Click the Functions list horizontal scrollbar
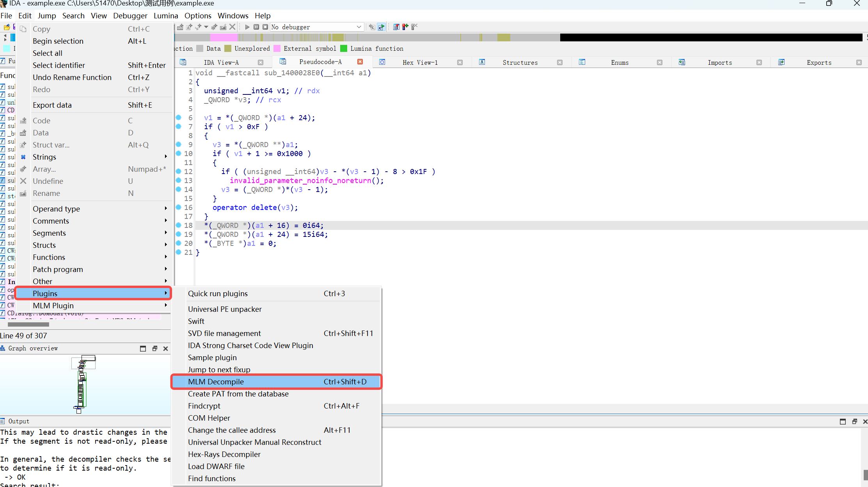 (28, 324)
